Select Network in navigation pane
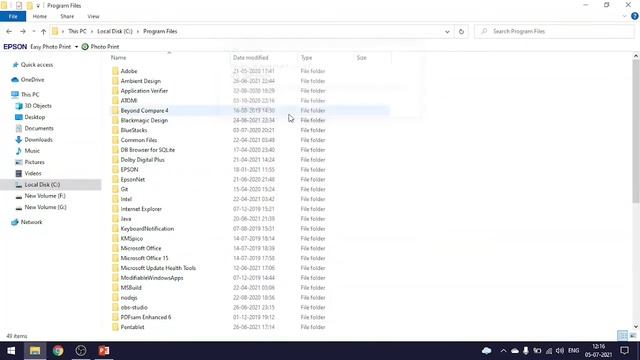 [x=27, y=222]
